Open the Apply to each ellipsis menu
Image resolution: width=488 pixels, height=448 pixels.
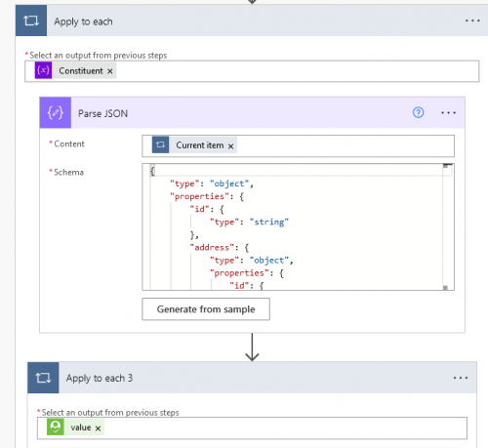tap(472, 20)
